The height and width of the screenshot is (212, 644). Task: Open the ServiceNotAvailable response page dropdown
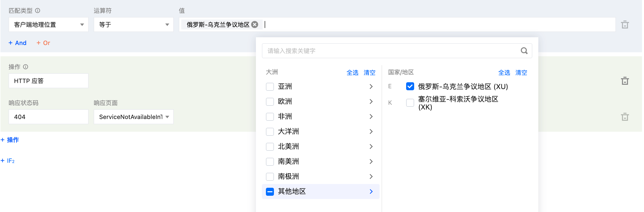[x=133, y=117]
